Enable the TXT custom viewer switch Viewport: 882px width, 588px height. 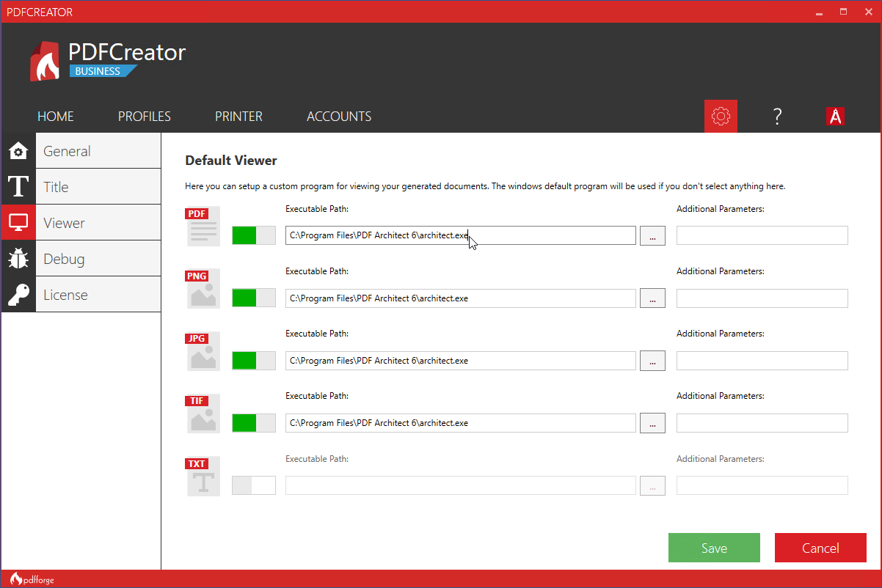pos(254,485)
